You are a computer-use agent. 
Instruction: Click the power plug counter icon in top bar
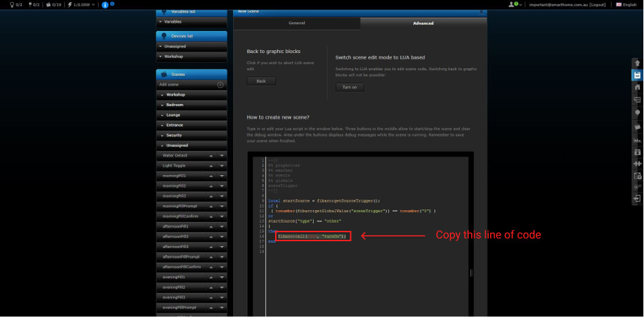click(30, 5)
